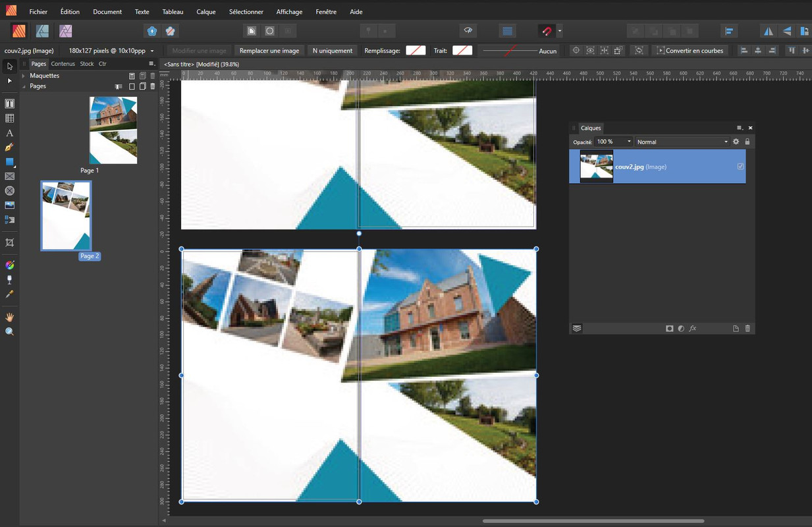This screenshot has height=527, width=812.
Task: Select the Vector Crop tool
Action: [10, 243]
